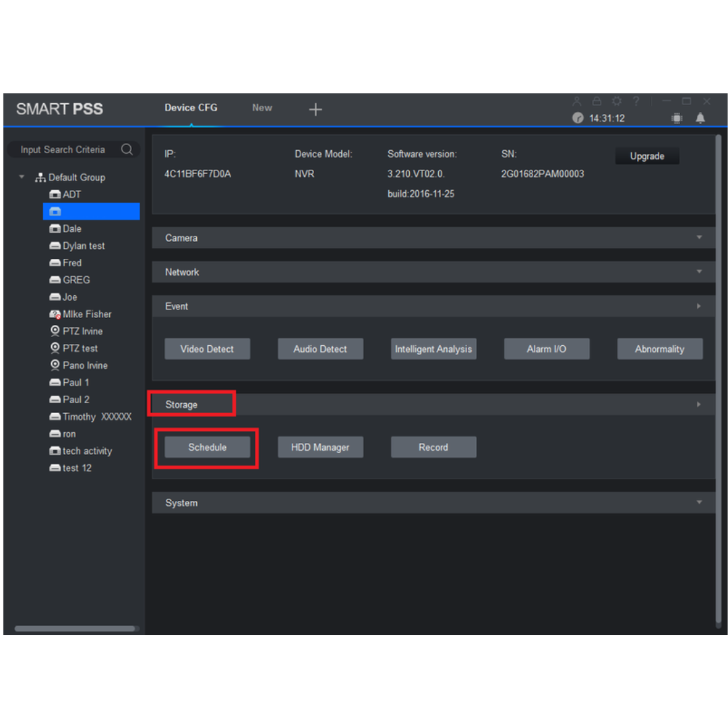Click the chip icon beside the bell
Screen dimensions: 728x728
(x=677, y=119)
